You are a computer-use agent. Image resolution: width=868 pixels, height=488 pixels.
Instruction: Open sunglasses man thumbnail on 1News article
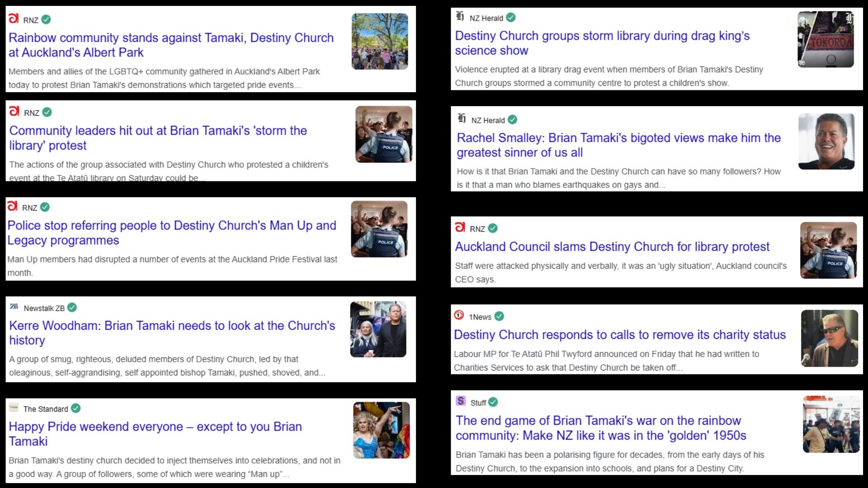click(x=830, y=338)
